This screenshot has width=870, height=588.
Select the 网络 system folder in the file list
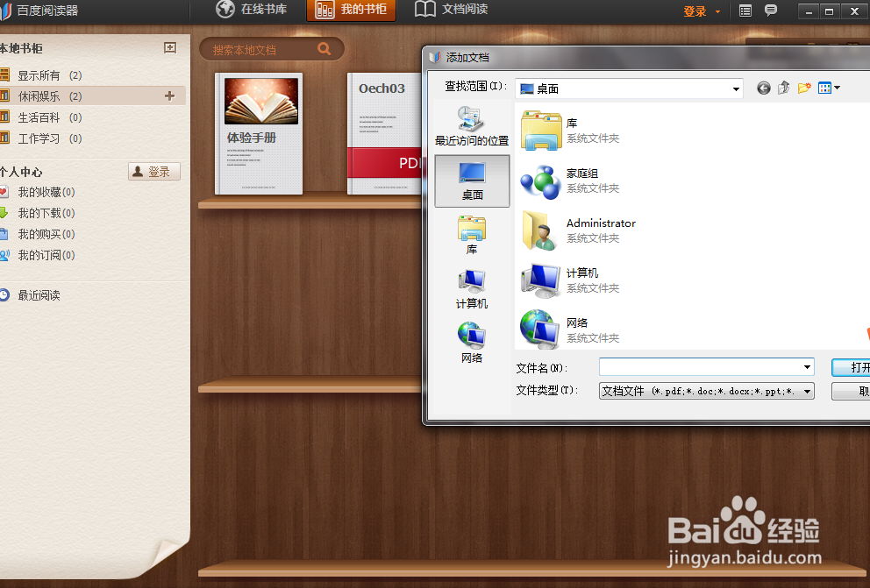(x=571, y=330)
